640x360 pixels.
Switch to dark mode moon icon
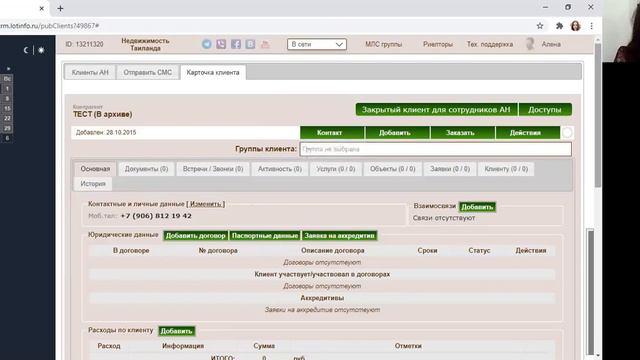26,50
